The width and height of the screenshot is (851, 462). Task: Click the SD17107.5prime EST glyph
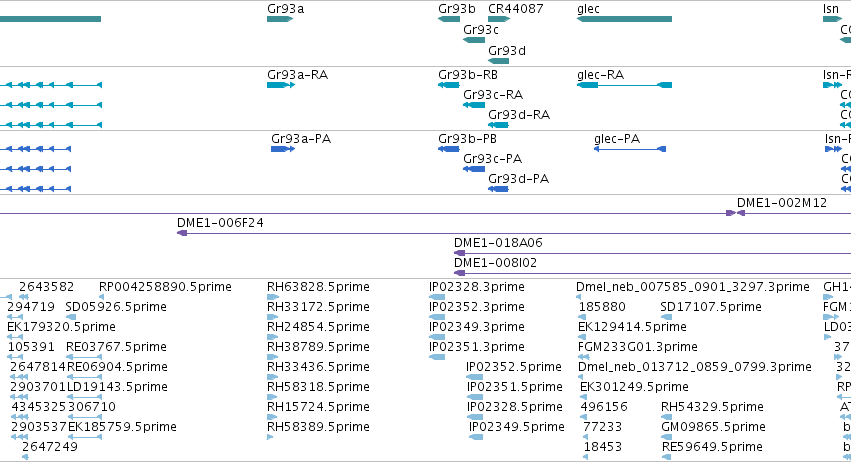click(x=667, y=317)
